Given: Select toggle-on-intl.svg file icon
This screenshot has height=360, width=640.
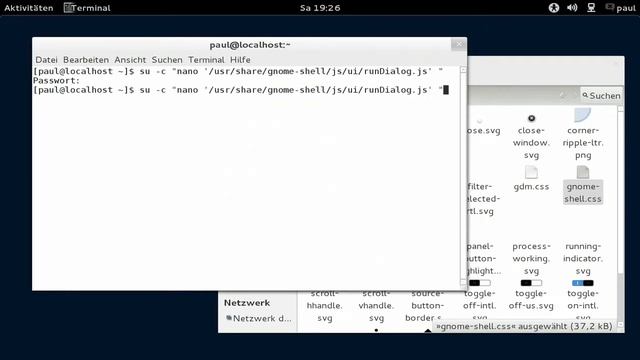Looking at the screenshot, I should (582, 282).
